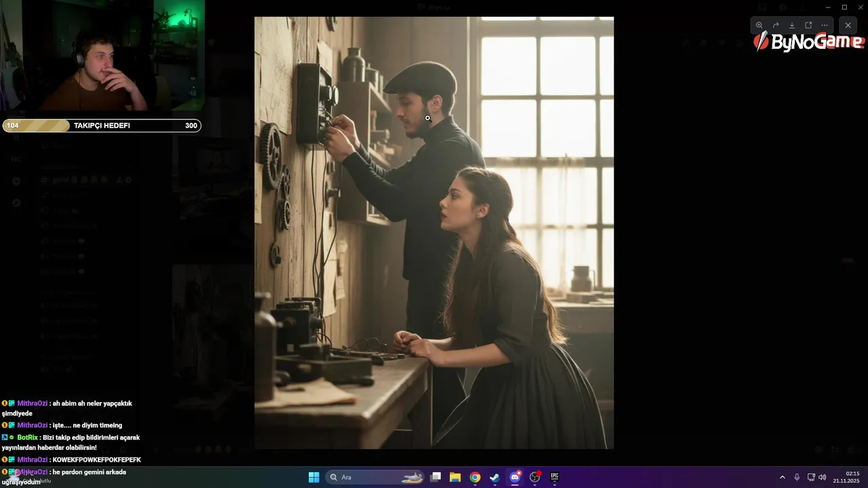This screenshot has width=868, height=488.
Task: Open the image in browser icon
Action: click(x=808, y=25)
